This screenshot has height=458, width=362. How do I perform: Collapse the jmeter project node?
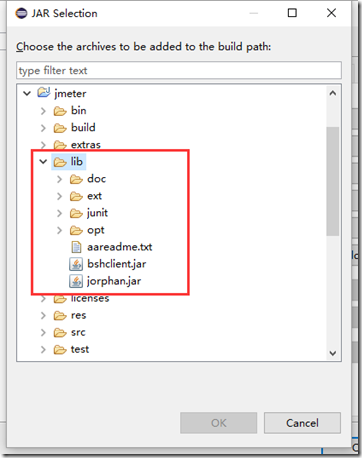27,93
